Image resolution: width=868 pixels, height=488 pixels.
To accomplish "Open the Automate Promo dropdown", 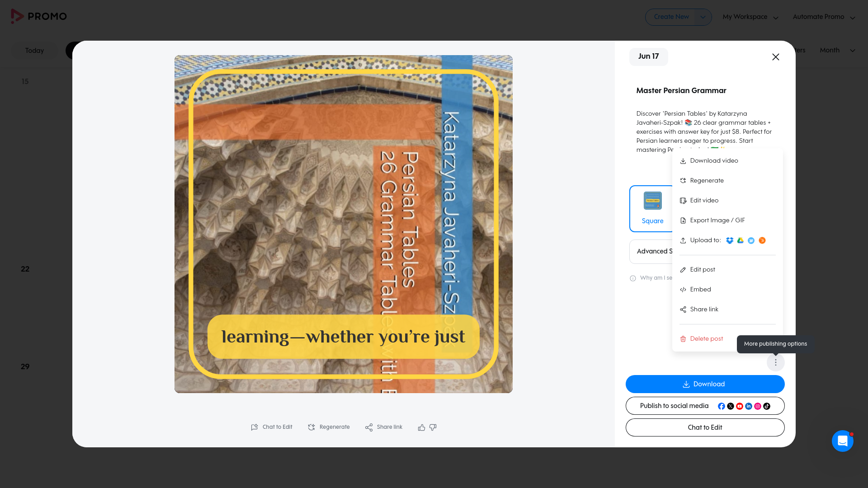I will [x=824, y=17].
